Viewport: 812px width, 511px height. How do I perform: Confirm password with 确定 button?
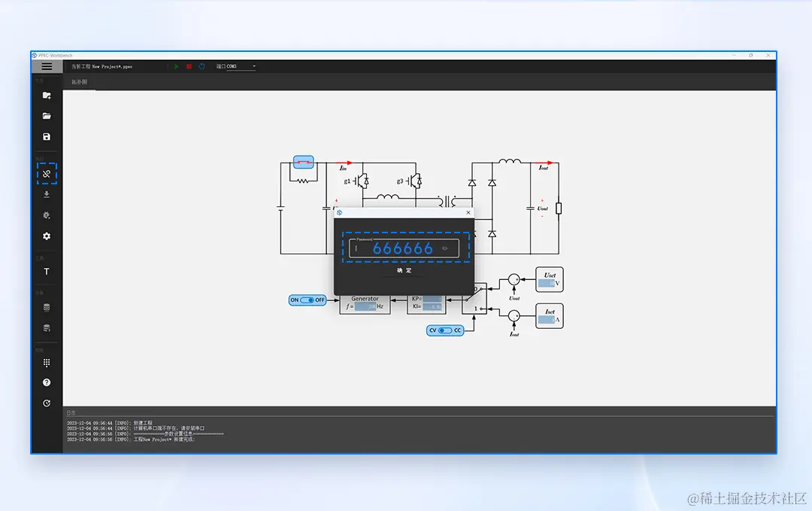coord(404,270)
